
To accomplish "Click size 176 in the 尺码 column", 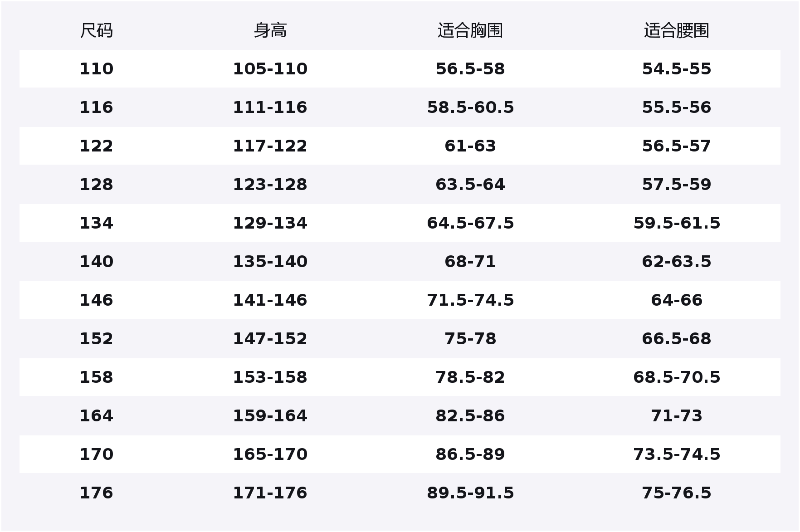I will pyautogui.click(x=96, y=493).
